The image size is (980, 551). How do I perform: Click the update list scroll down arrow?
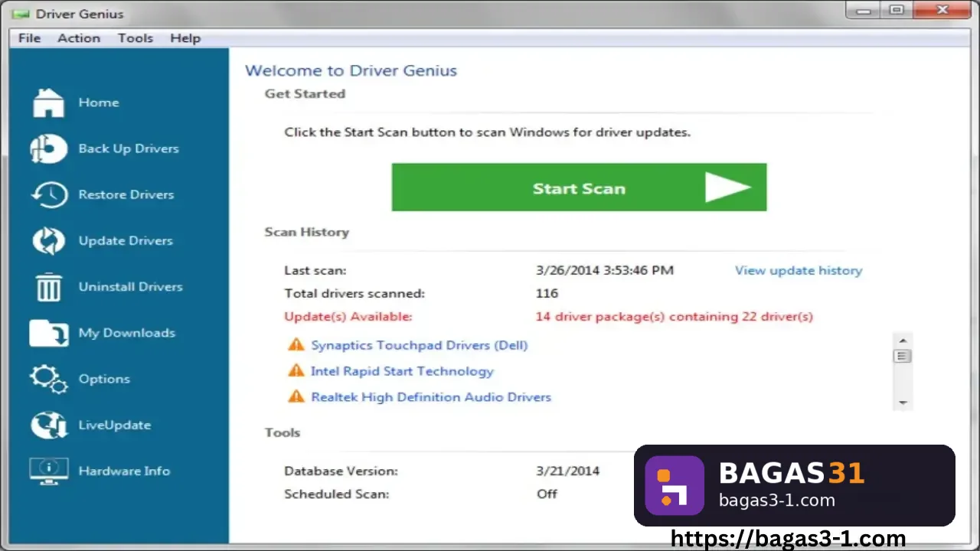(903, 403)
